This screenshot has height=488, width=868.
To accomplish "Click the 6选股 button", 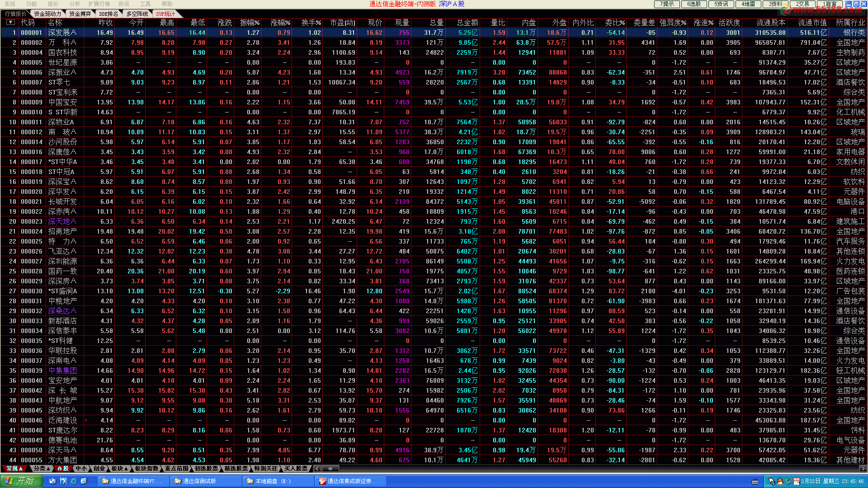I will 694,4.
